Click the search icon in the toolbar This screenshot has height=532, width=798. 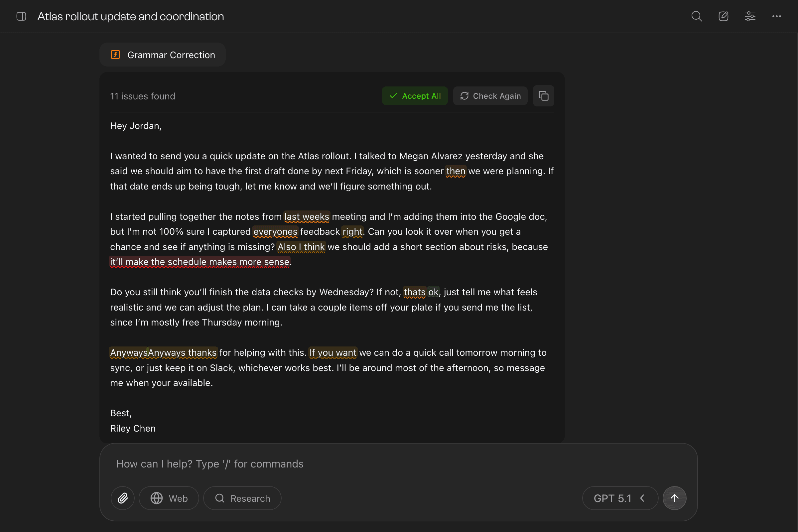point(697,16)
